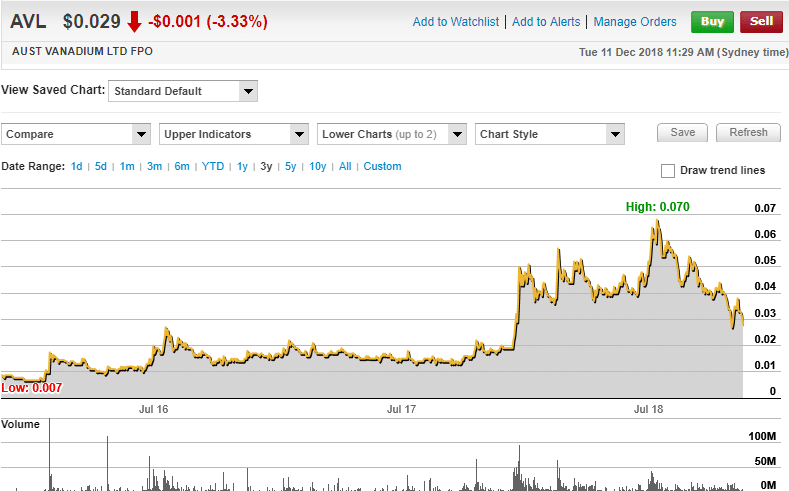Open the Manage Orders link
The image size is (789, 491).
635,22
